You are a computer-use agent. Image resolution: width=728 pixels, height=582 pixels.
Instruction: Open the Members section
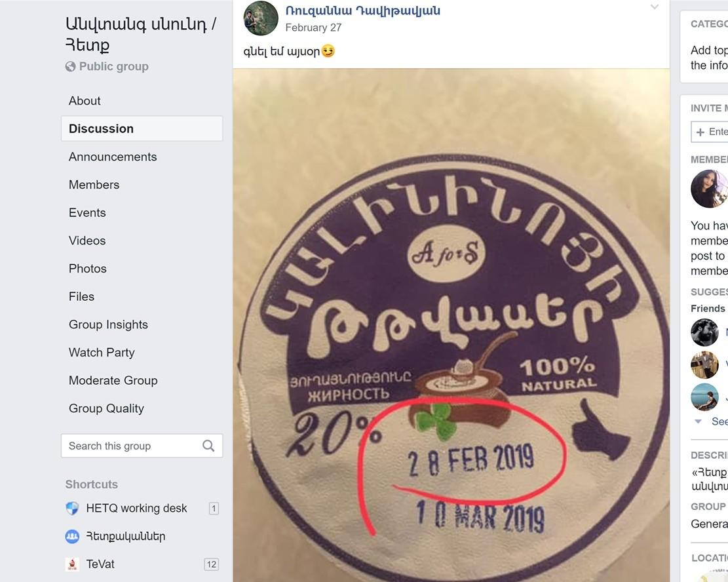coord(94,185)
